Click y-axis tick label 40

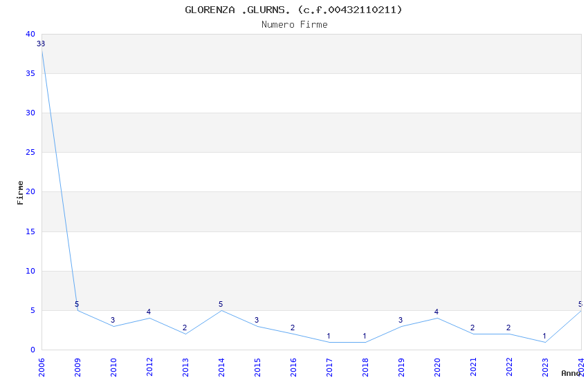pyautogui.click(x=30, y=34)
